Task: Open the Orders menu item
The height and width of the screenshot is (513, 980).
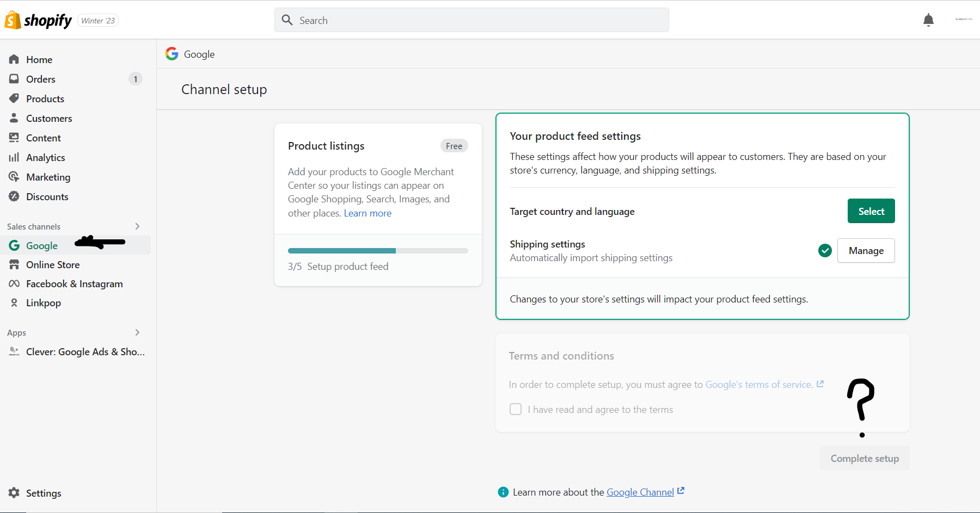Action: 41,79
